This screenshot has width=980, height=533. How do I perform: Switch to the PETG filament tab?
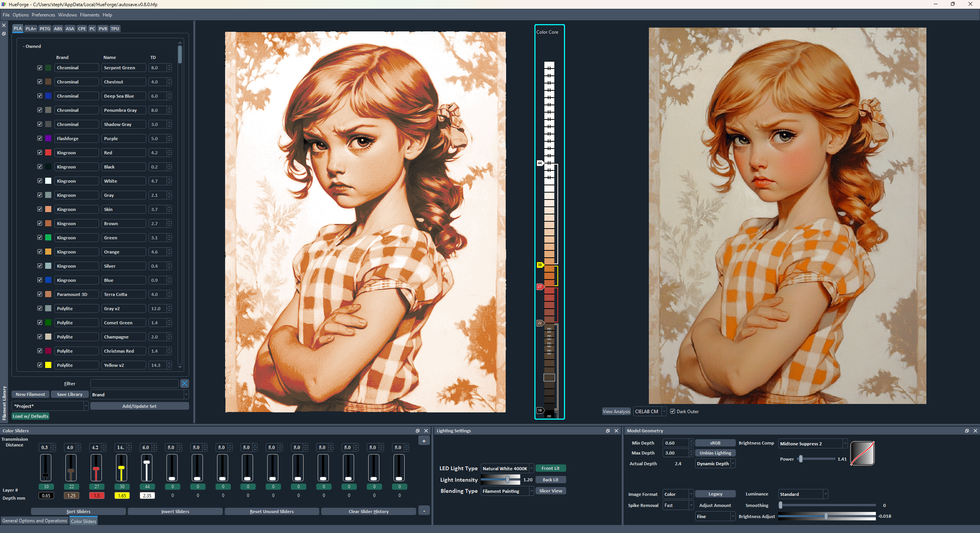(45, 29)
